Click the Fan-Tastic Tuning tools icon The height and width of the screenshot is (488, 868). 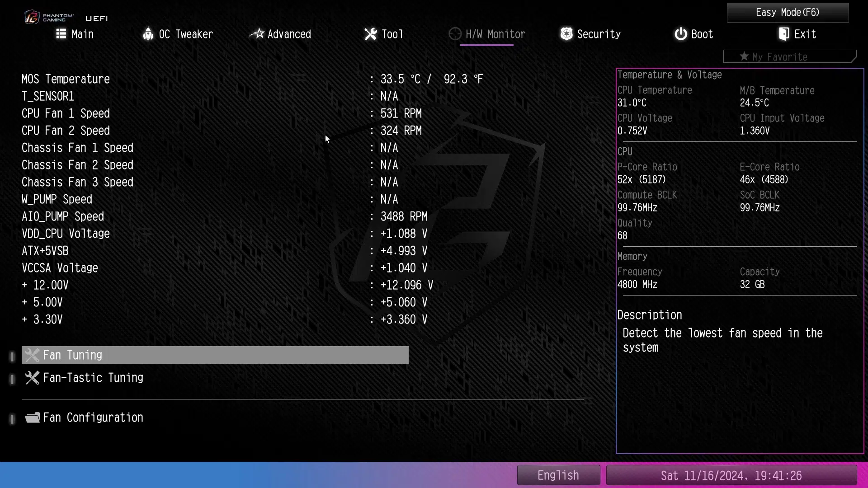(x=32, y=378)
